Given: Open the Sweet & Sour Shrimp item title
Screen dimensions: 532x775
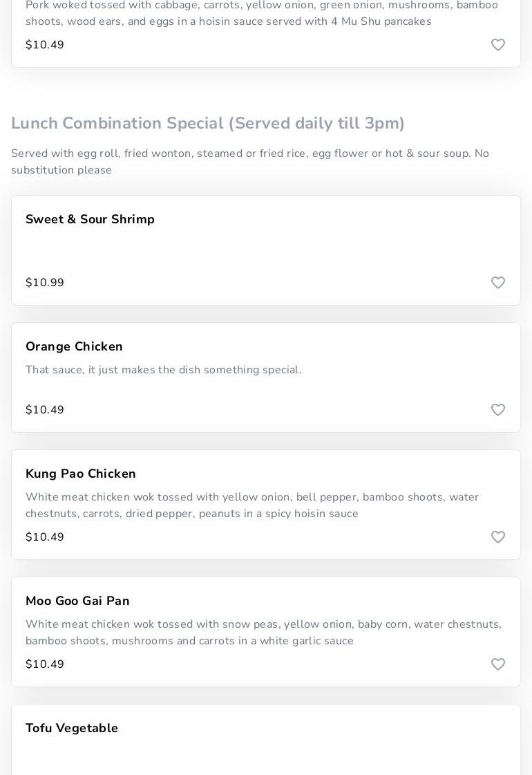Looking at the screenshot, I should tap(90, 219).
